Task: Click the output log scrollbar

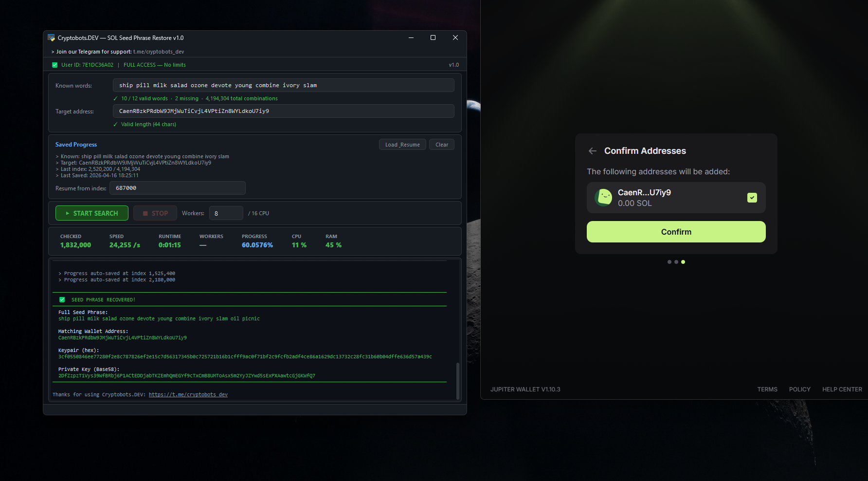Action: click(457, 380)
